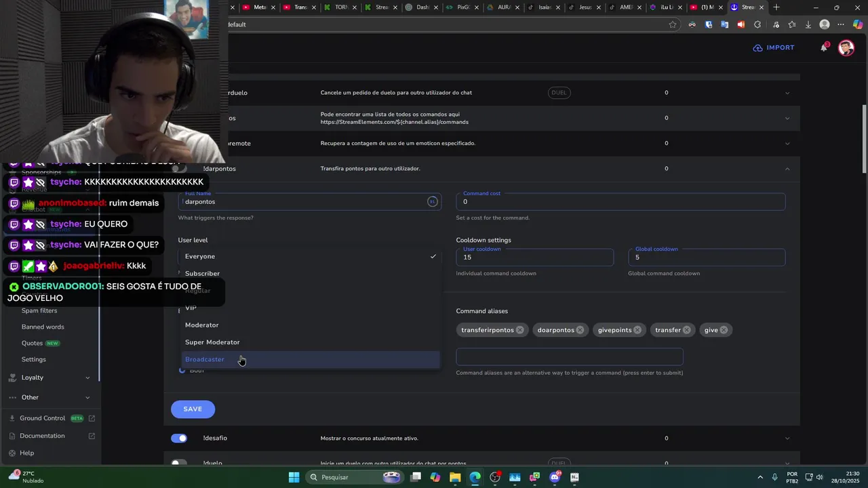Viewport: 868px width, 488px height.
Task: Open chatbot Settings in sidebar
Action: pyautogui.click(x=34, y=359)
